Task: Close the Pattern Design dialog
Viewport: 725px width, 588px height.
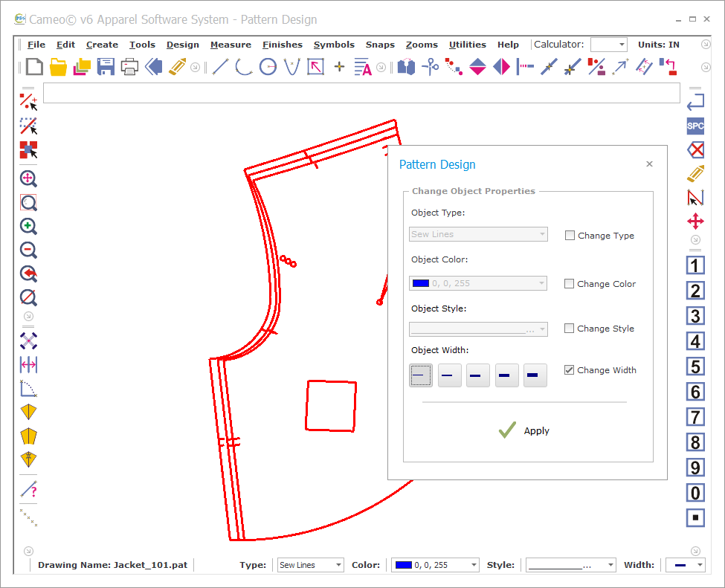Action: [x=649, y=164]
